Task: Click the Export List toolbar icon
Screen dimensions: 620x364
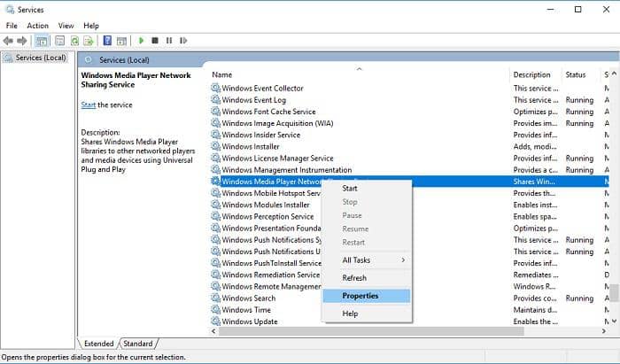Action: coord(89,41)
